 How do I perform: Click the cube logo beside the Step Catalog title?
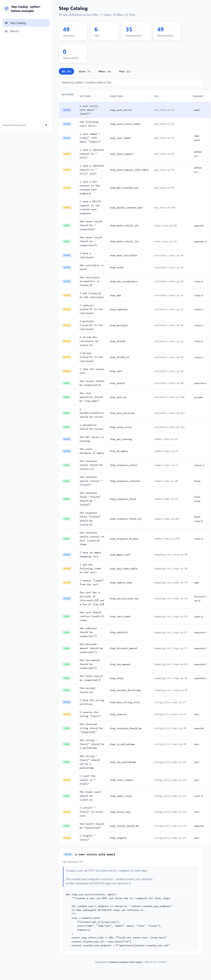6,9
